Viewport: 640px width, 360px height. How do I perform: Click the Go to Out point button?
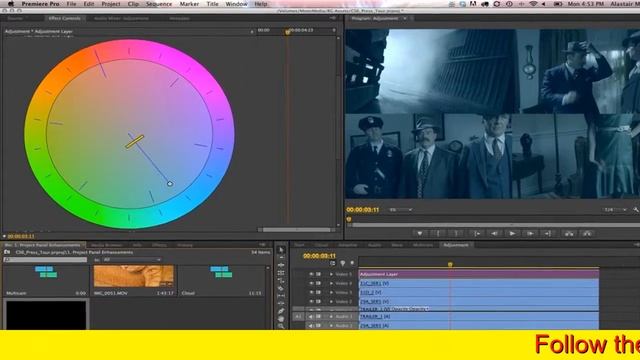[x=548, y=233]
